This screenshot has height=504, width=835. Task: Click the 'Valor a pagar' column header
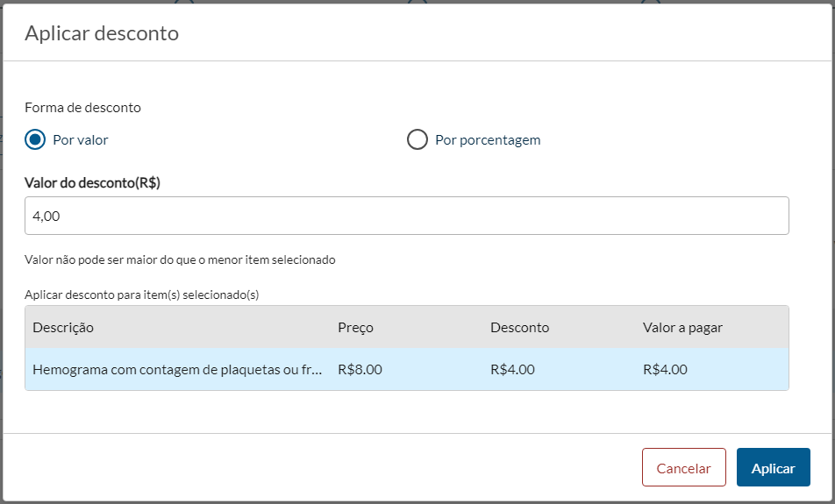point(682,328)
